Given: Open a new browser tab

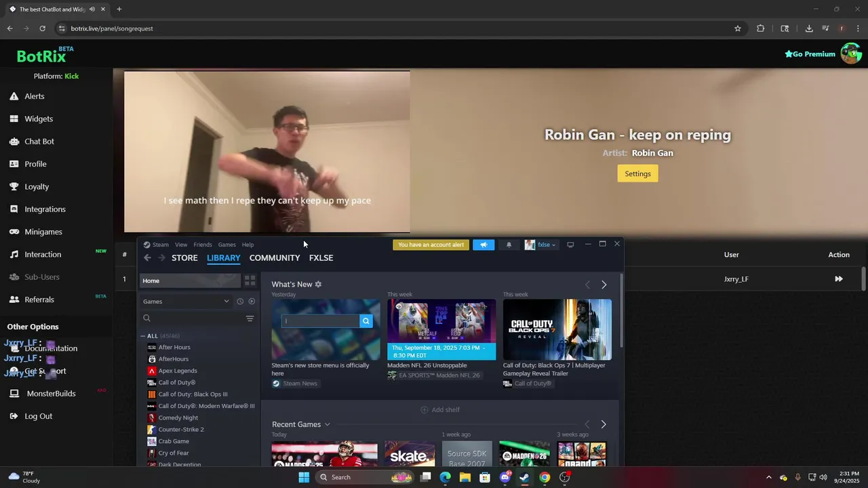Looking at the screenshot, I should pos(119,9).
